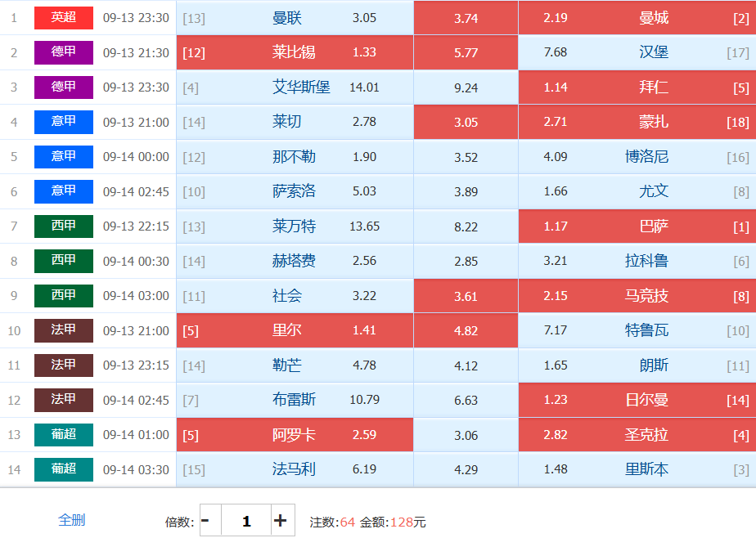Viewport: 756px width, 538px height.
Task: Select draw odds 3.89 for 萨索洛 match
Action: pyautogui.click(x=466, y=191)
